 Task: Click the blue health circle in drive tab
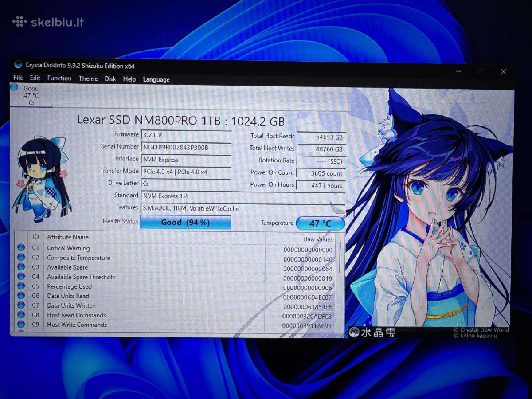click(14, 87)
